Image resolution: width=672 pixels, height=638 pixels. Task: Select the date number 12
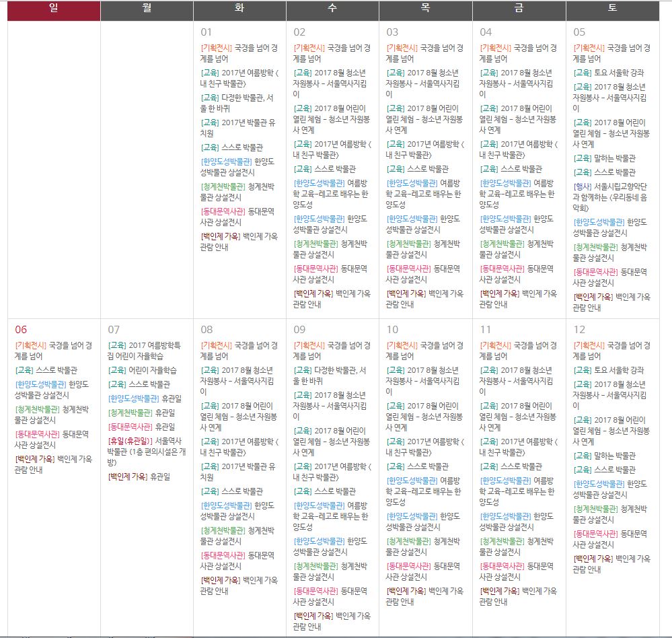pyautogui.click(x=579, y=329)
